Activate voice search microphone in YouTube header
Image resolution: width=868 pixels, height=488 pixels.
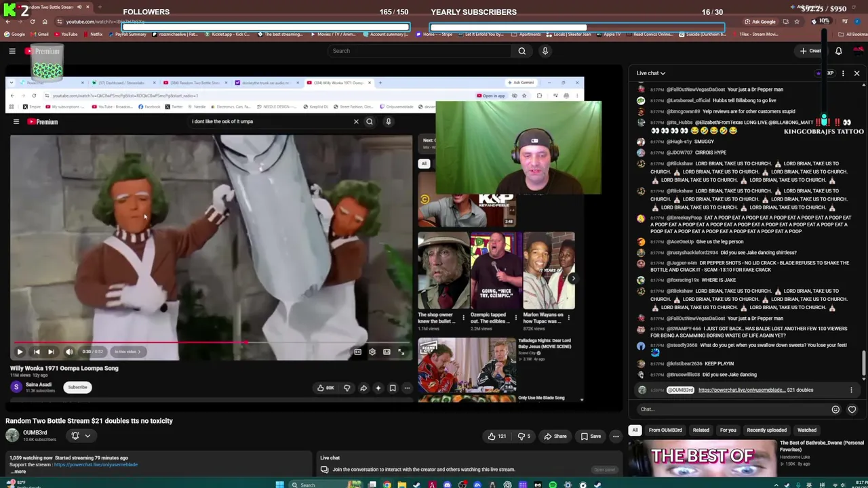tap(545, 51)
